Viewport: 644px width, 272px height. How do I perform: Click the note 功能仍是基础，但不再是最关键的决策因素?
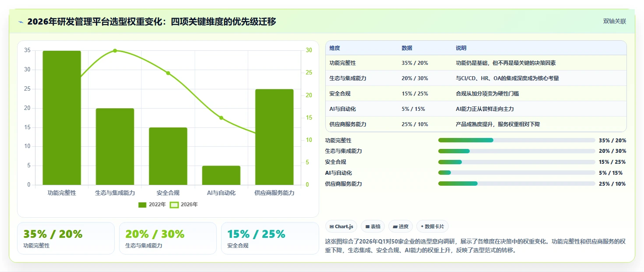[506, 63]
